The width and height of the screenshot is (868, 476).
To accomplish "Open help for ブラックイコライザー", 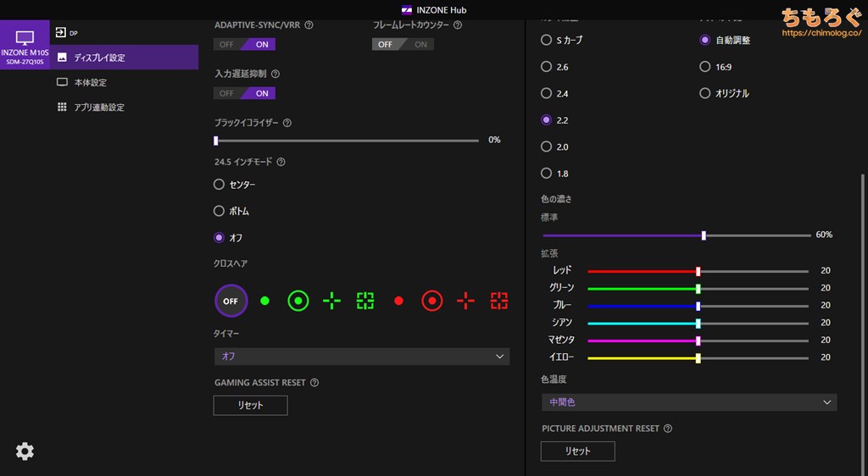I will (x=287, y=123).
